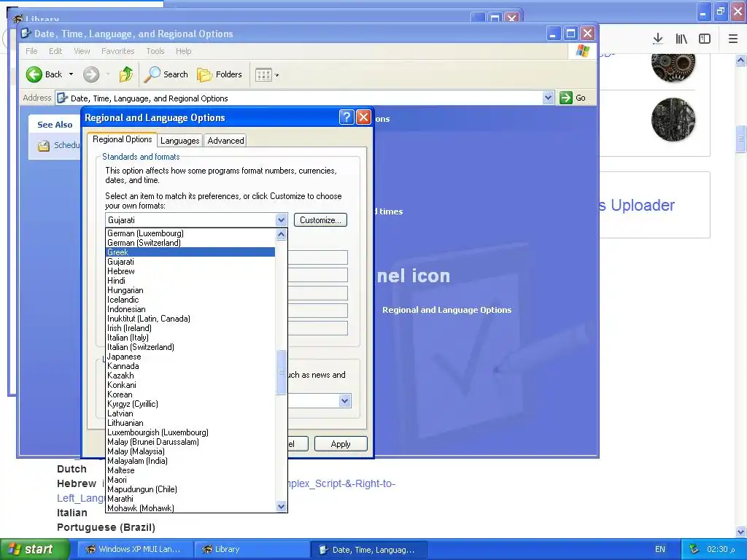Click browser downloads arrow icon

[658, 39]
